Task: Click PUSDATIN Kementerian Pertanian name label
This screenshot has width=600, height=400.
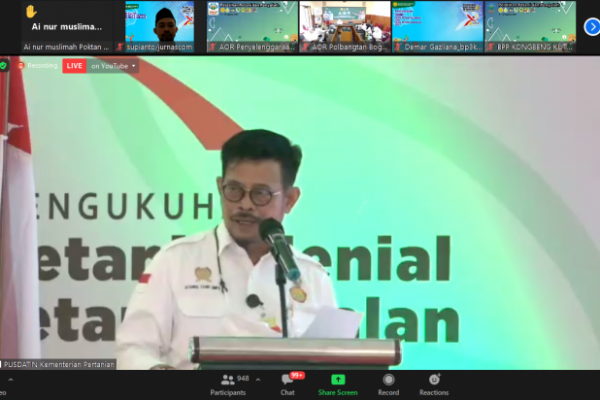Action: pos(58,364)
